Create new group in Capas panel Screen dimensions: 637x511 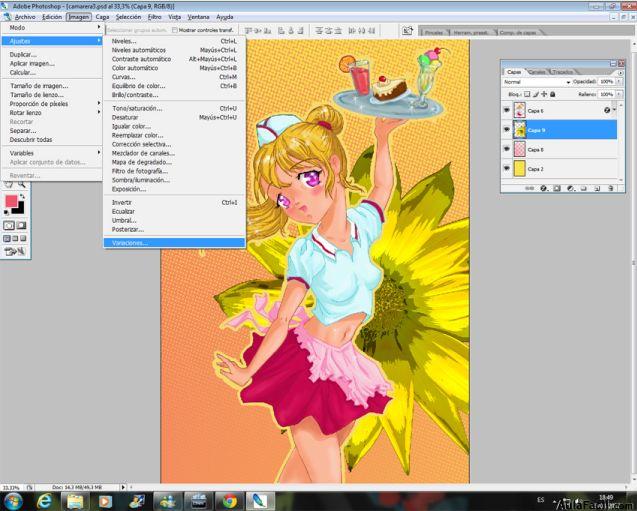[583, 188]
